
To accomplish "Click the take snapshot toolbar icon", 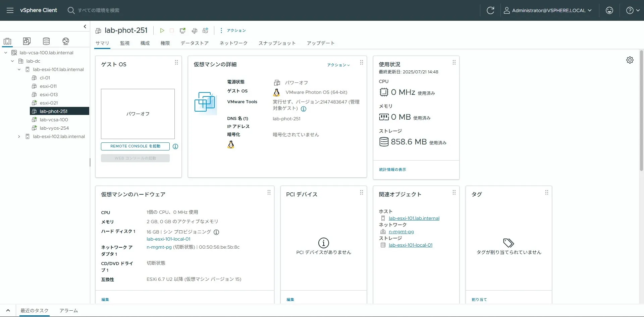I will (x=206, y=30).
